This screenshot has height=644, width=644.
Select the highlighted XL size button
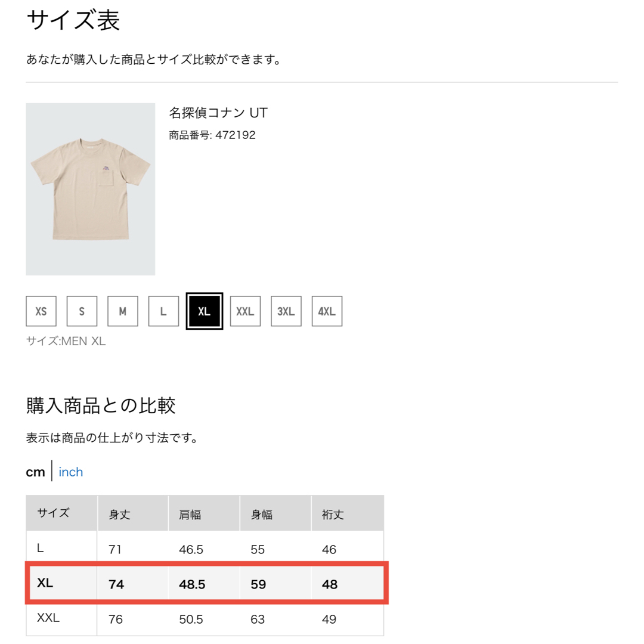click(205, 311)
